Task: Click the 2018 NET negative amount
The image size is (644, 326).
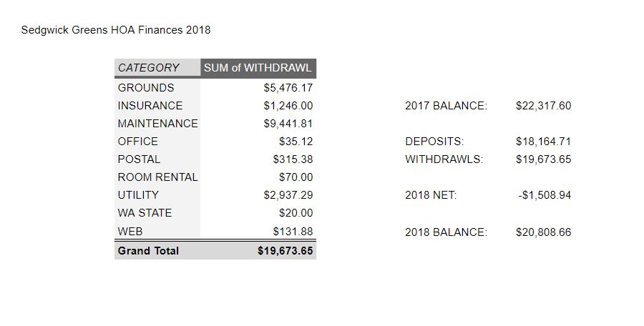Action: (x=545, y=195)
